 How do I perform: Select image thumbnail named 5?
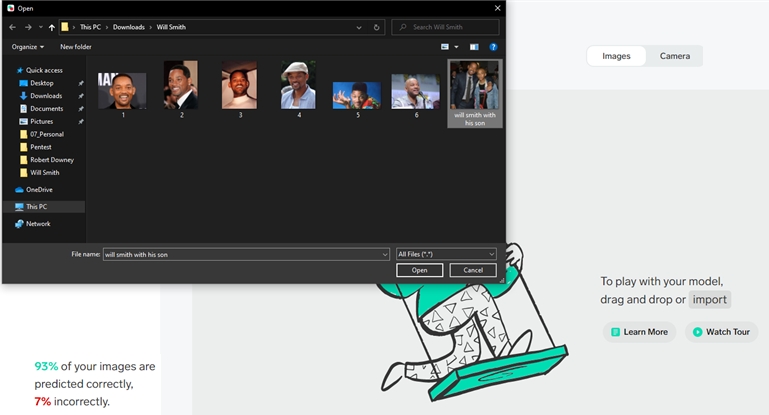tap(357, 95)
